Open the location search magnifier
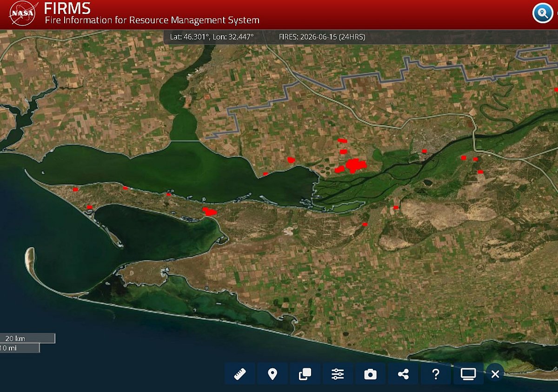558x392 pixels. pos(542,13)
